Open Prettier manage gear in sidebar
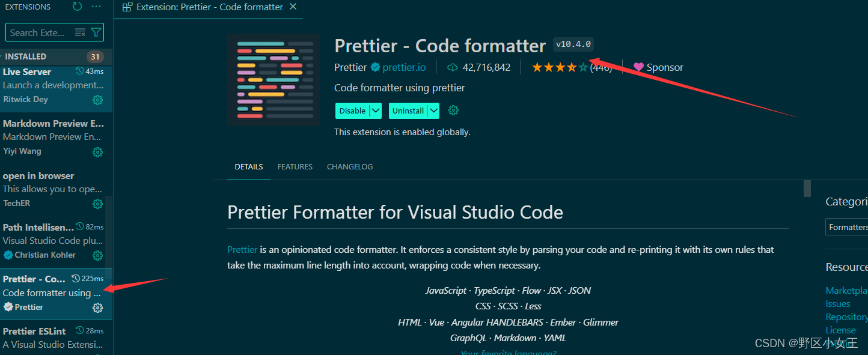The height and width of the screenshot is (355, 868). tap(97, 308)
